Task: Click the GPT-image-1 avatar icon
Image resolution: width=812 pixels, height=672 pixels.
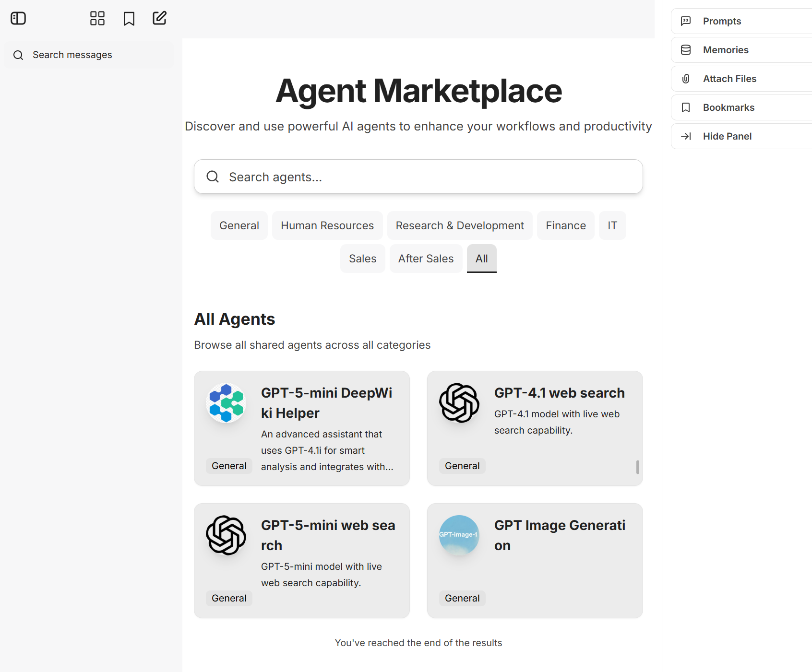Action: 459,535
